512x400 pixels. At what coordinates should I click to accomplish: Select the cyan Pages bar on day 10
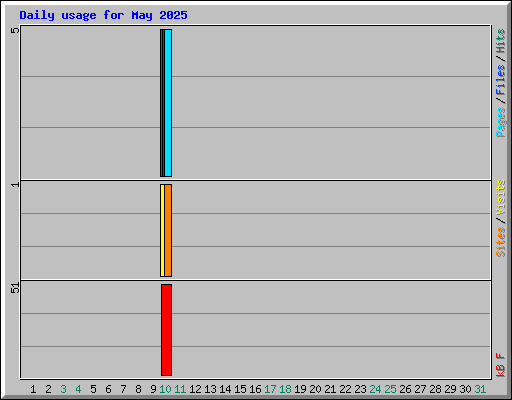point(168,103)
